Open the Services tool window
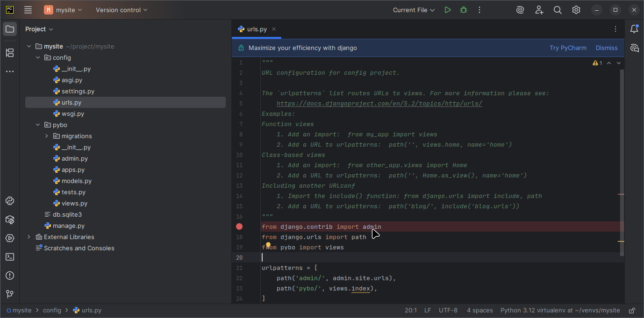Viewport: 644px width, 318px height. 10,238
